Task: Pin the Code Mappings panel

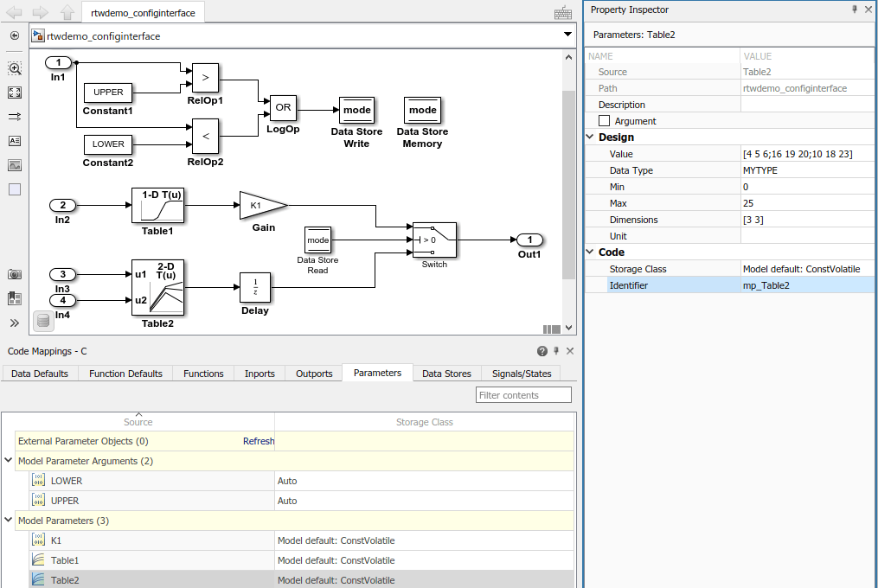Action: pyautogui.click(x=556, y=351)
